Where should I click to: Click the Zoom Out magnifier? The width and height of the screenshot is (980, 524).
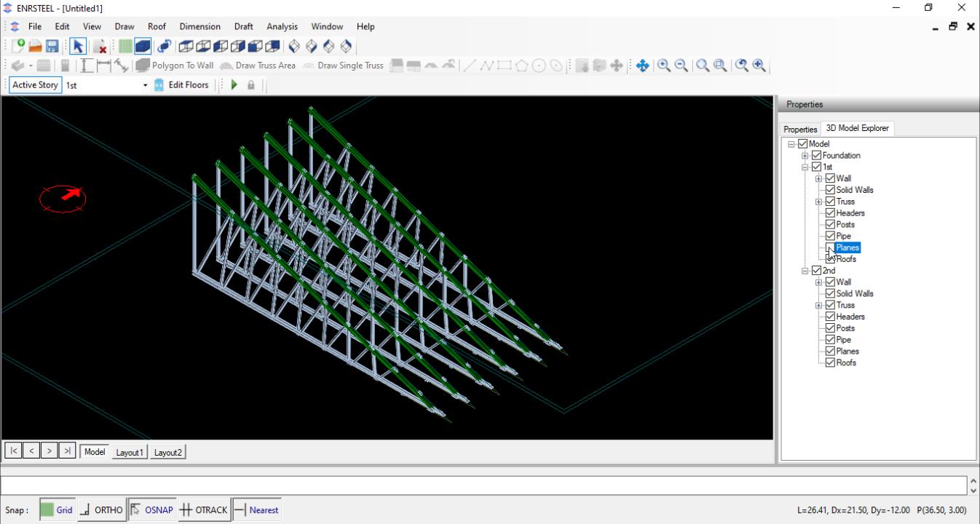(681, 65)
